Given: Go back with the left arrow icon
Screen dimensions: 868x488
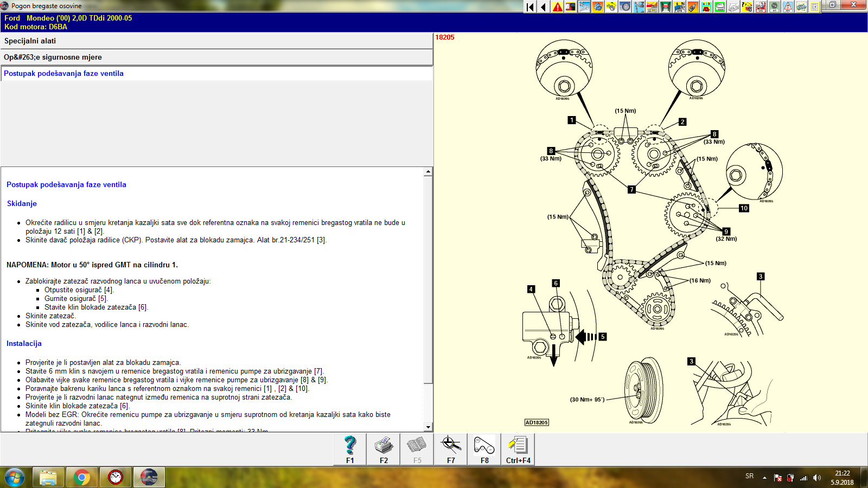Looking at the screenshot, I should (544, 7).
